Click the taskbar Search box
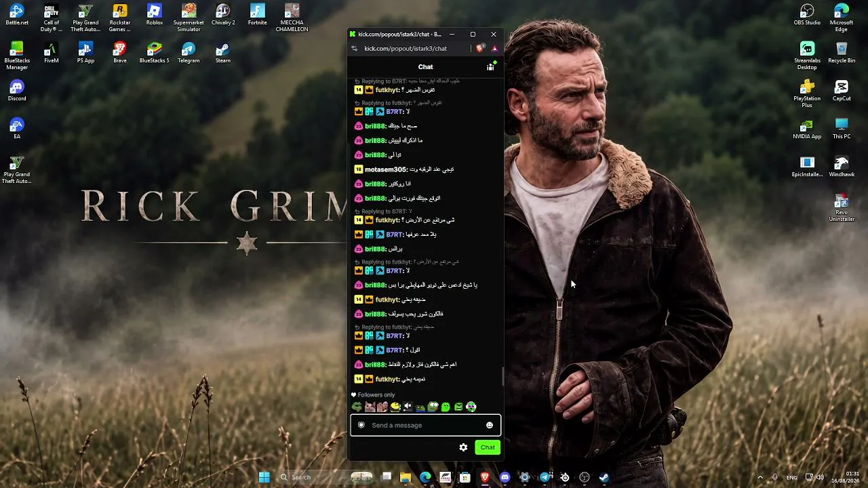 (325, 477)
